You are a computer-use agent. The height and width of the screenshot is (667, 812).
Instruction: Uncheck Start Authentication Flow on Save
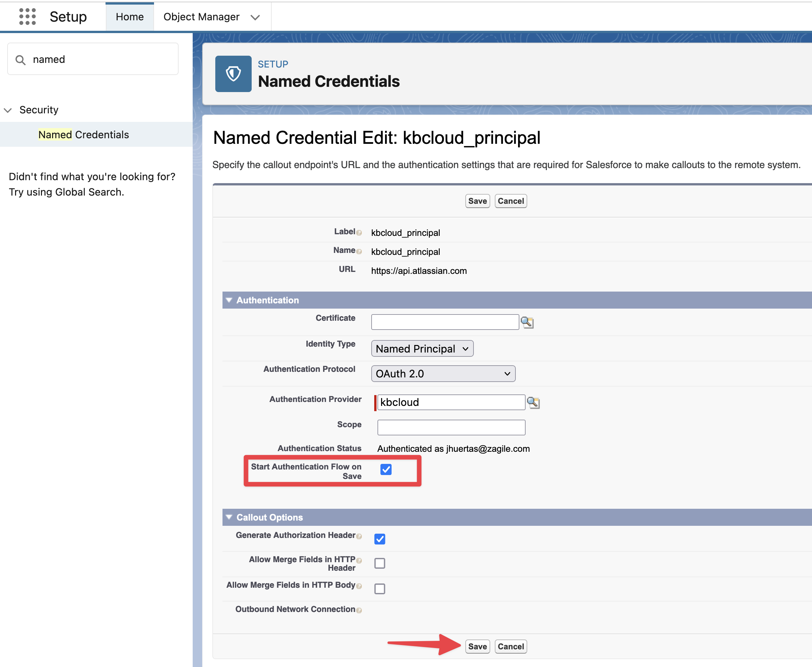point(386,469)
